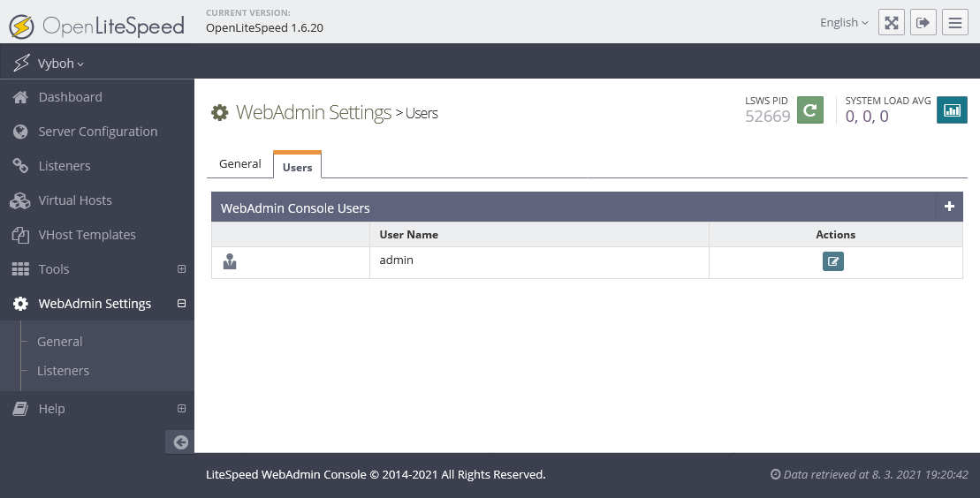Click the green graceful restart icon
Viewport: 980px width, 498px height.
810,110
